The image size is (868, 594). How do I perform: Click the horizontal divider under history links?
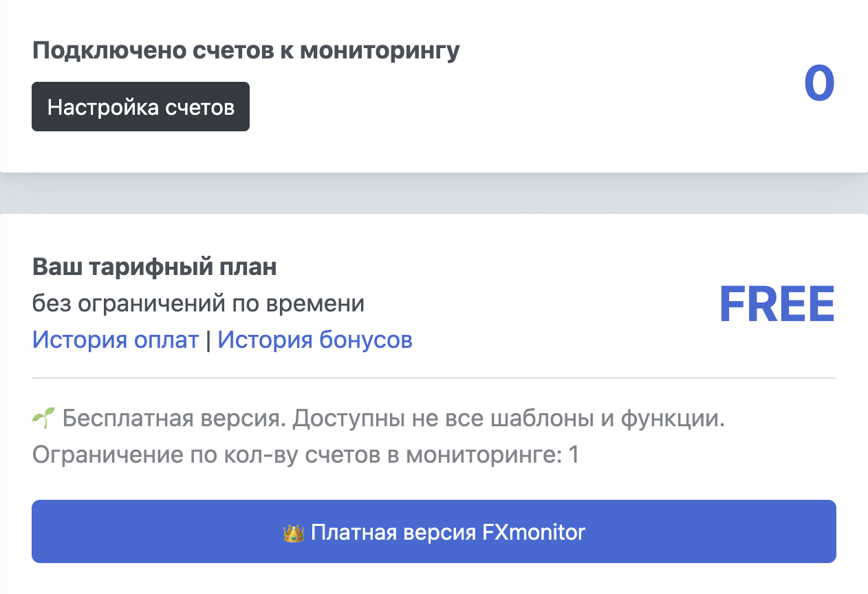[x=434, y=378]
